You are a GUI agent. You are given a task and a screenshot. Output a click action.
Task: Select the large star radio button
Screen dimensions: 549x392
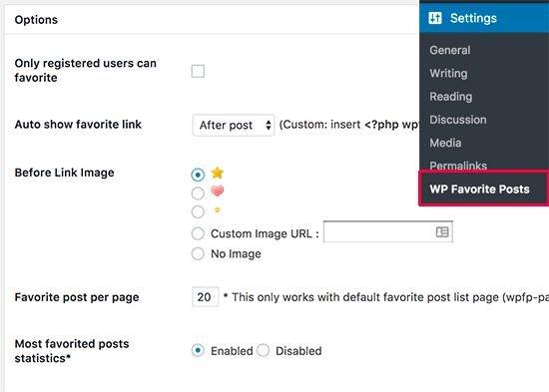[x=198, y=175]
